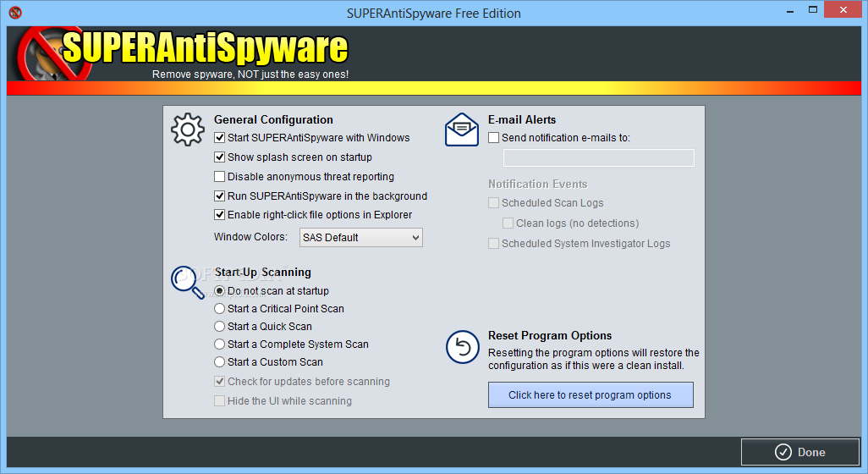Viewport: 868px width, 474px height.
Task: Click 'Remove spyware, NOT just the easy ones!' tagline
Action: [x=250, y=74]
